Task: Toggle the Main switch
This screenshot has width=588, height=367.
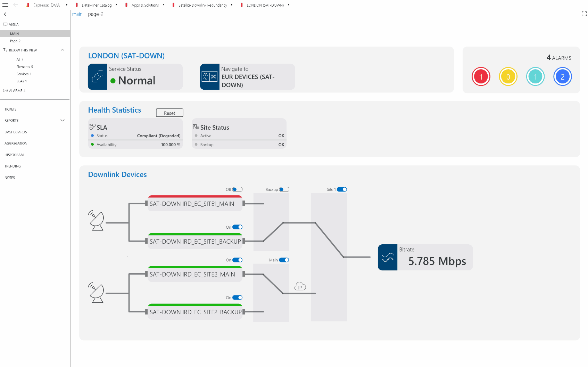Action: [x=284, y=260]
